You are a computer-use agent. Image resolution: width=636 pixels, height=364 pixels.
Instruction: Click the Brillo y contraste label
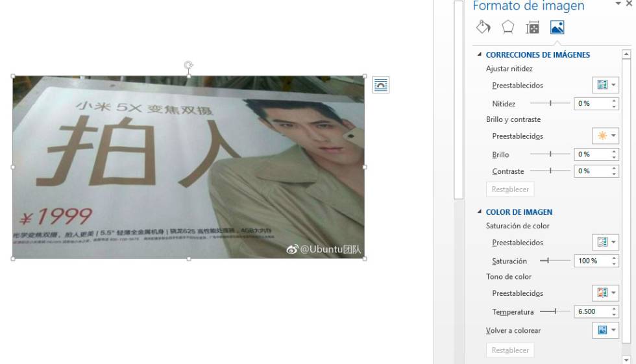point(513,119)
